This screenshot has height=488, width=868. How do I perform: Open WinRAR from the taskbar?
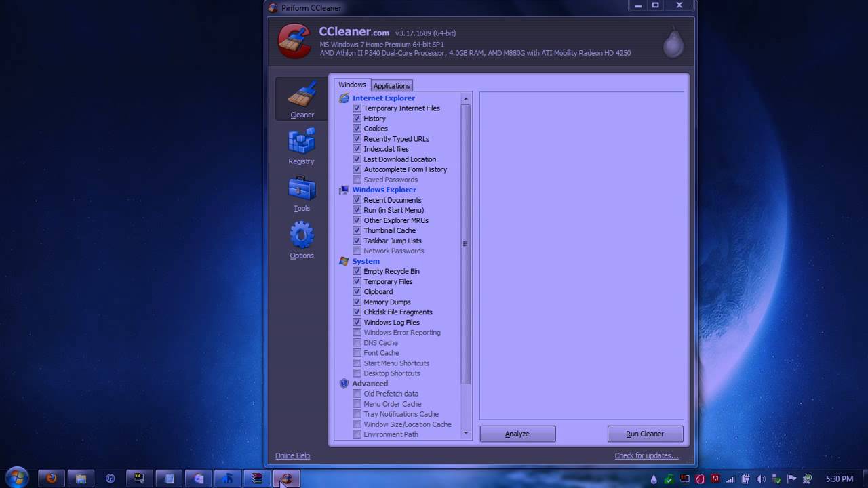click(x=256, y=479)
